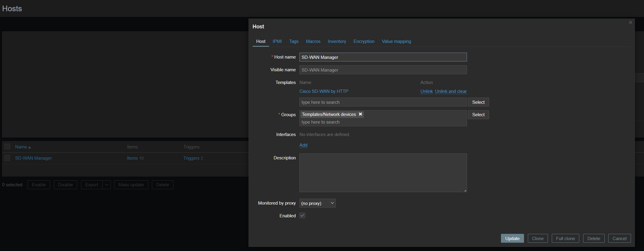Screen dimensions: 644x251
Task: Unlink the Cisco SD-WAN by HTTP template
Action: [426, 91]
